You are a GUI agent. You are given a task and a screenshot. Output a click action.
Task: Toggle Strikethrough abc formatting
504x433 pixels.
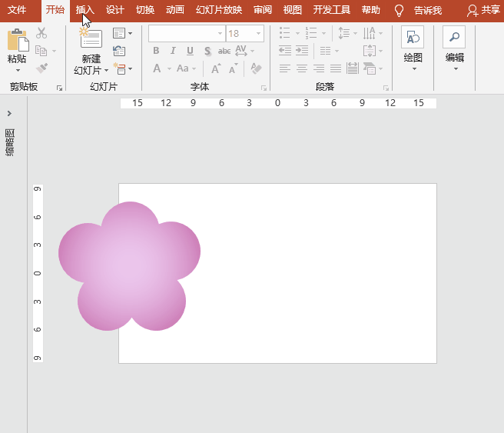tap(224, 51)
